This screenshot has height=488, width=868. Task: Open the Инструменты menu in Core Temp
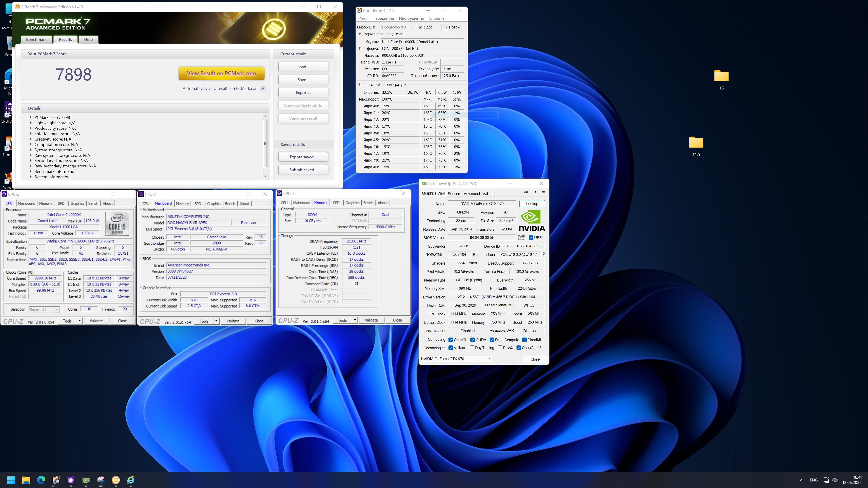pos(411,18)
